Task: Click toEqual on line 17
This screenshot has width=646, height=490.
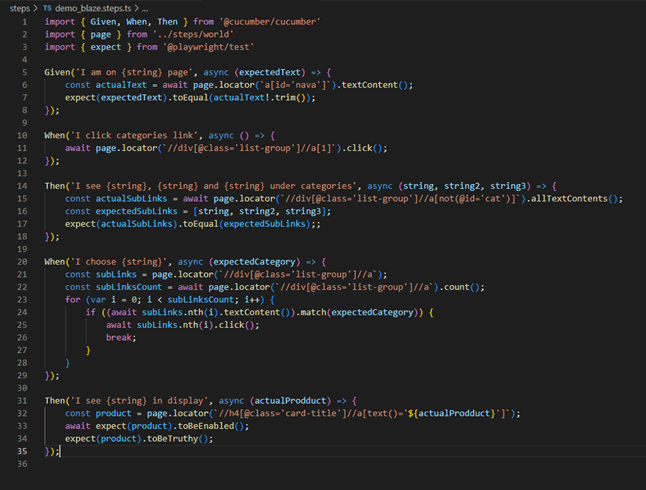Action: coord(201,224)
